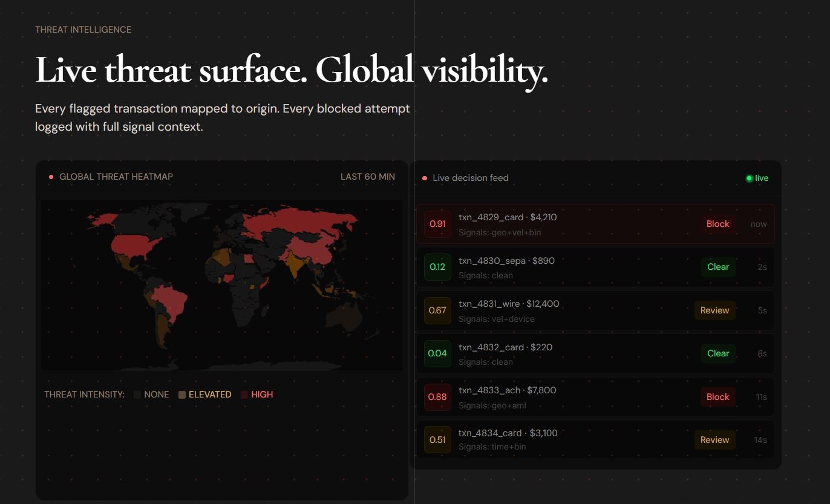Click the 0.04 risk score badge
Image resolution: width=830 pixels, height=504 pixels.
coord(437,353)
